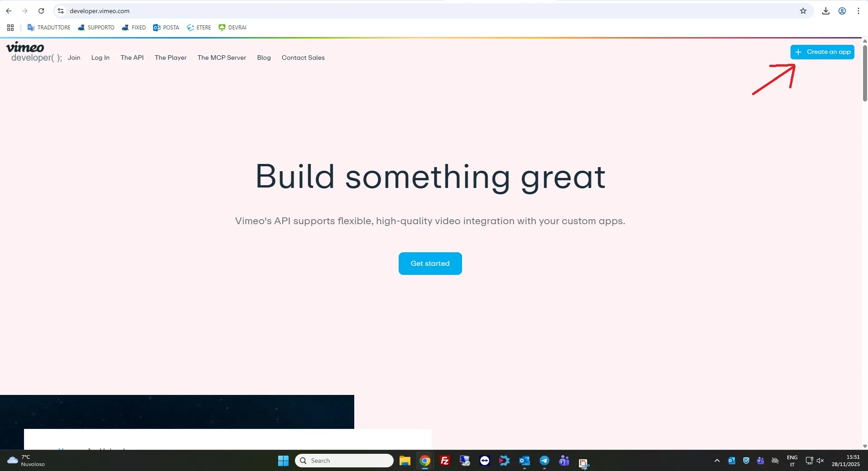Click the Vimeo developer logo
Image resolution: width=868 pixels, height=471 pixels.
[x=34, y=52]
